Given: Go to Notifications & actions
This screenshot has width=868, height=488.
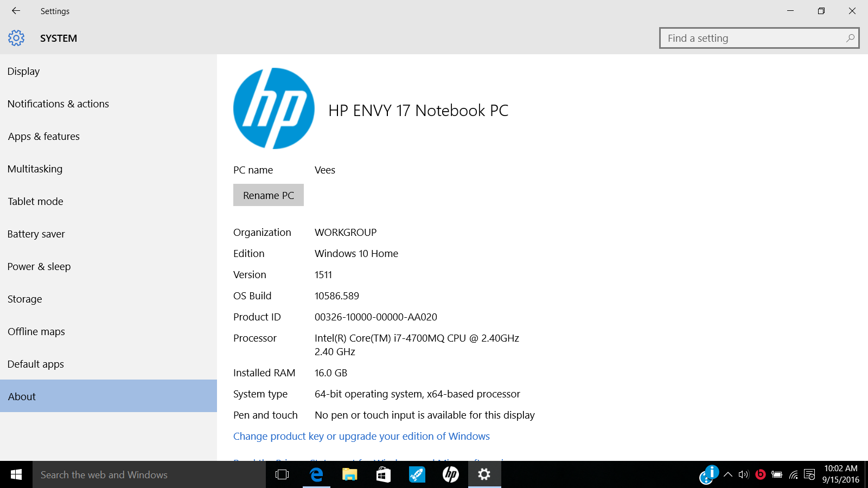Looking at the screenshot, I should (x=108, y=104).
